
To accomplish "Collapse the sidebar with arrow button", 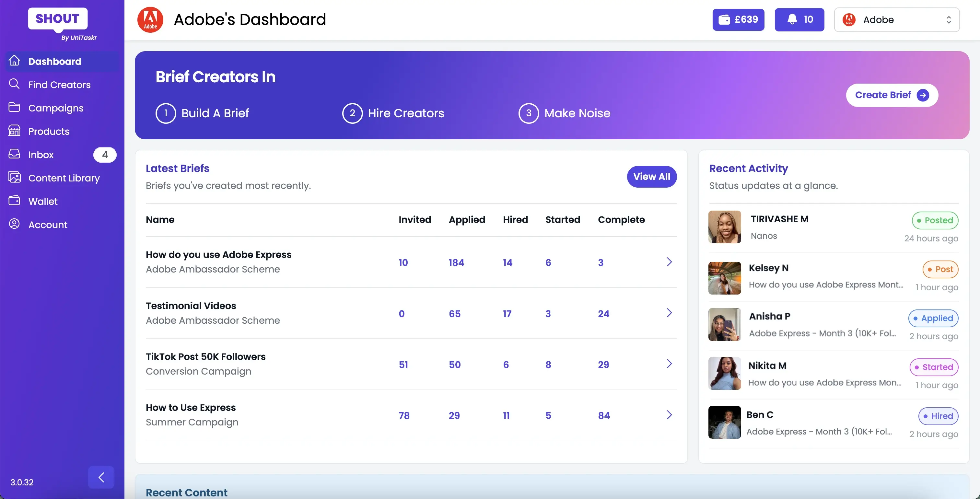I will 101,477.
